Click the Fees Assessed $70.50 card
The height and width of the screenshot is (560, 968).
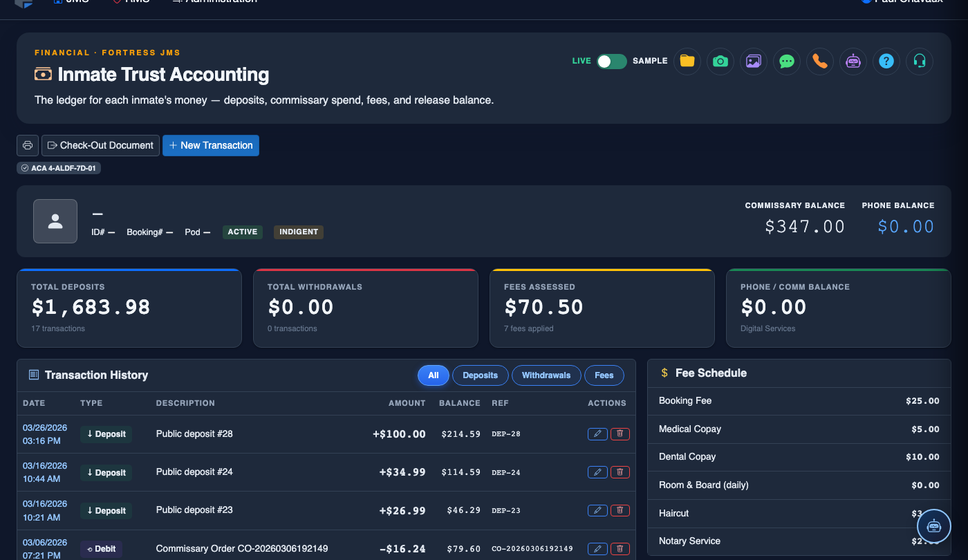pyautogui.click(x=602, y=308)
